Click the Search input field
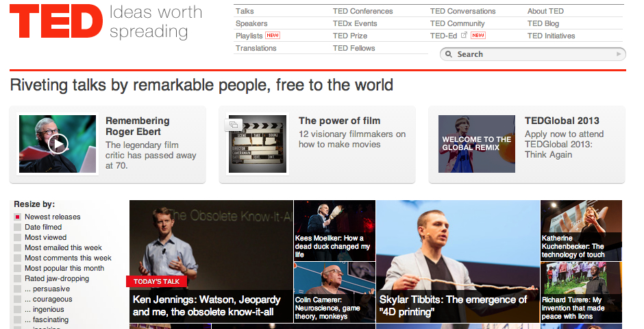644x329 pixels. (x=533, y=54)
